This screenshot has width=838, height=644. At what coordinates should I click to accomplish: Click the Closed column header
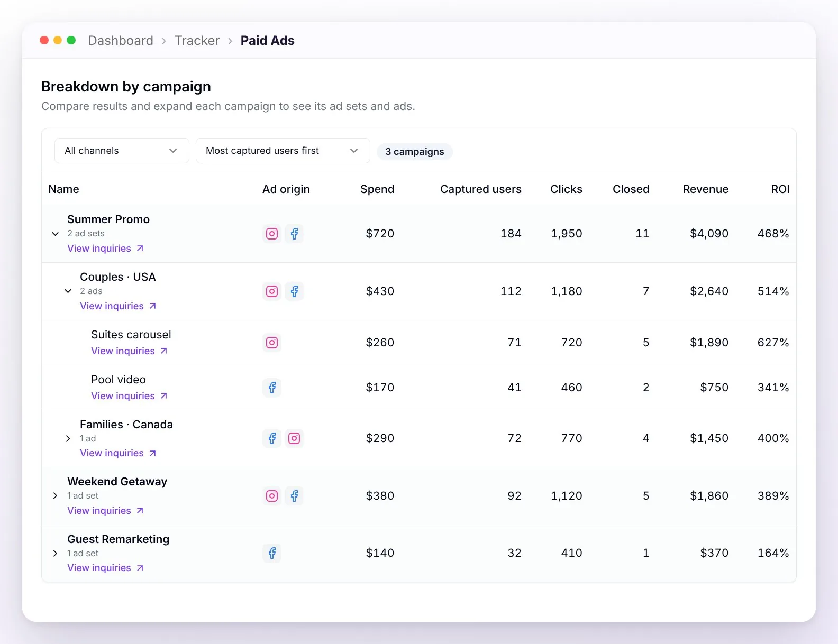(x=631, y=189)
